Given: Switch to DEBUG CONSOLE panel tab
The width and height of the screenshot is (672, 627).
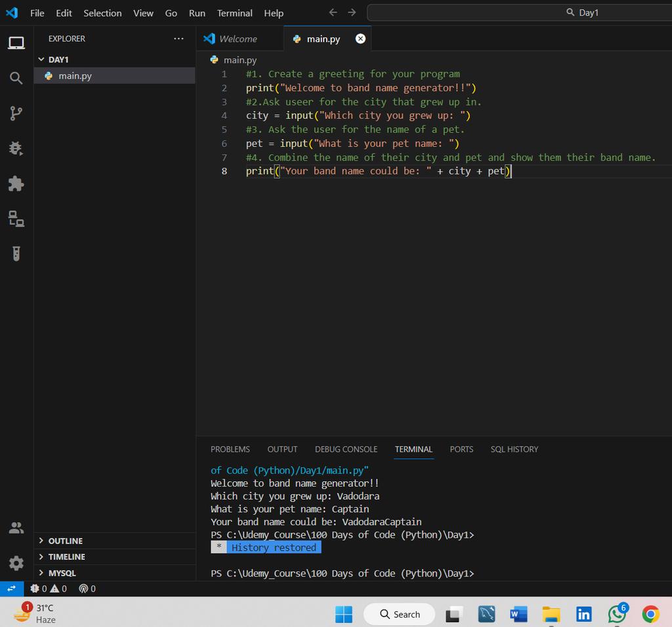Looking at the screenshot, I should point(346,449).
